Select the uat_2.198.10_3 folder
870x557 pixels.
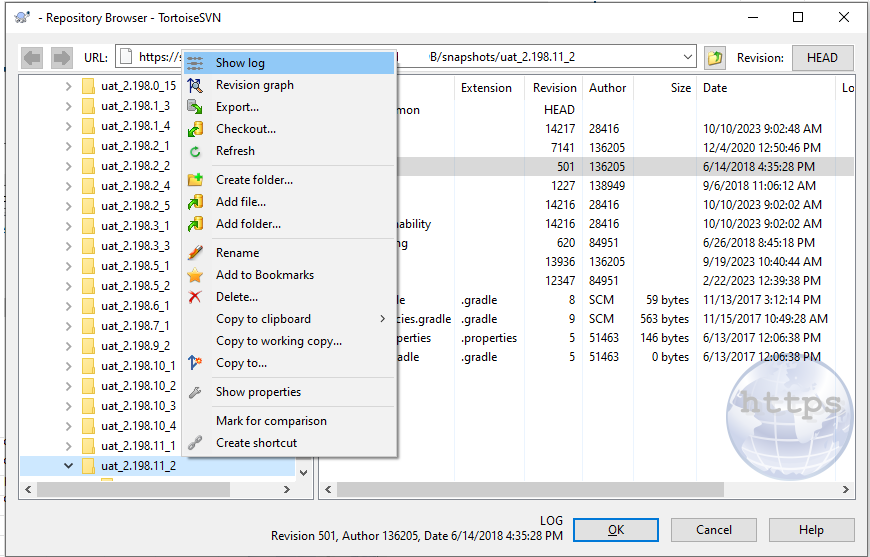(x=138, y=406)
